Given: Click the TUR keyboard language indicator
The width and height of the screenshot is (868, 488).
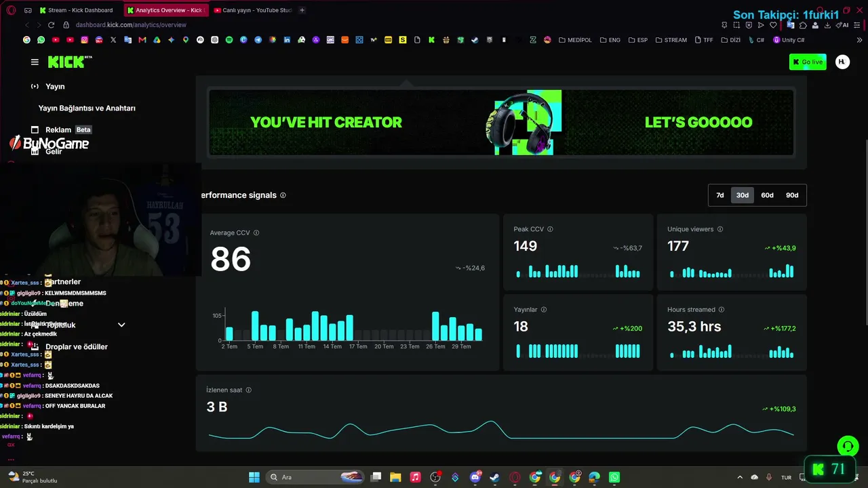Looking at the screenshot, I should [x=787, y=477].
